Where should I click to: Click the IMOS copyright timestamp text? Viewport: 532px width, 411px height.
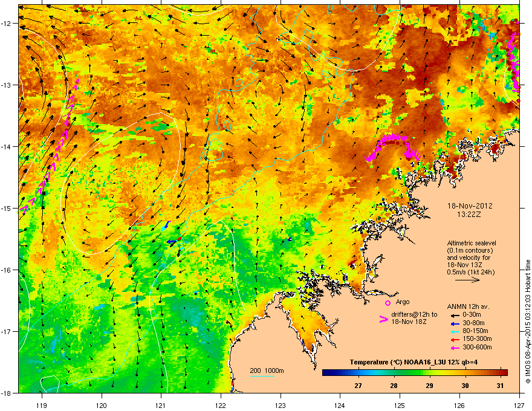click(x=528, y=322)
